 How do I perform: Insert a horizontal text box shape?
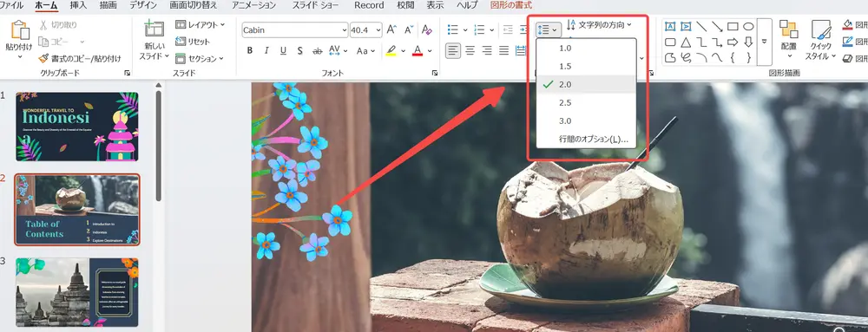click(x=670, y=27)
